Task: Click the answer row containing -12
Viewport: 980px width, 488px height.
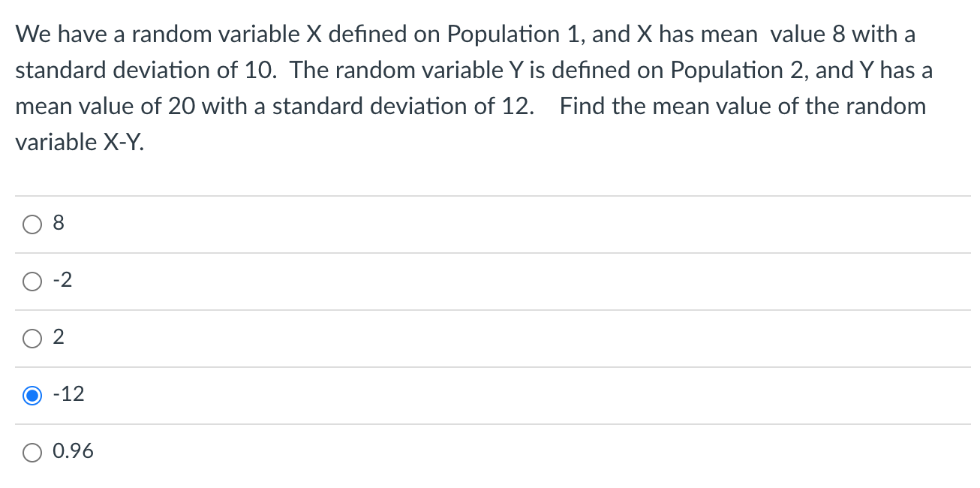Action: tap(300, 395)
